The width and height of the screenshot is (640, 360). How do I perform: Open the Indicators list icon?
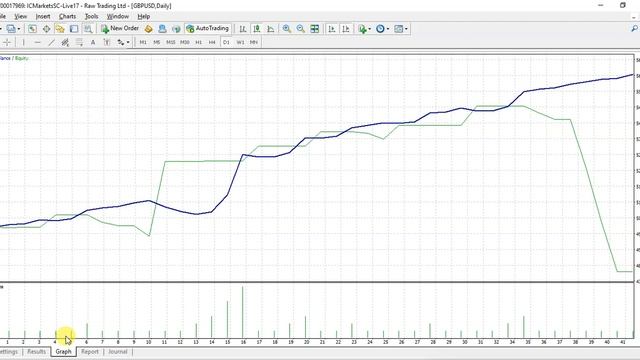[x=362, y=29]
